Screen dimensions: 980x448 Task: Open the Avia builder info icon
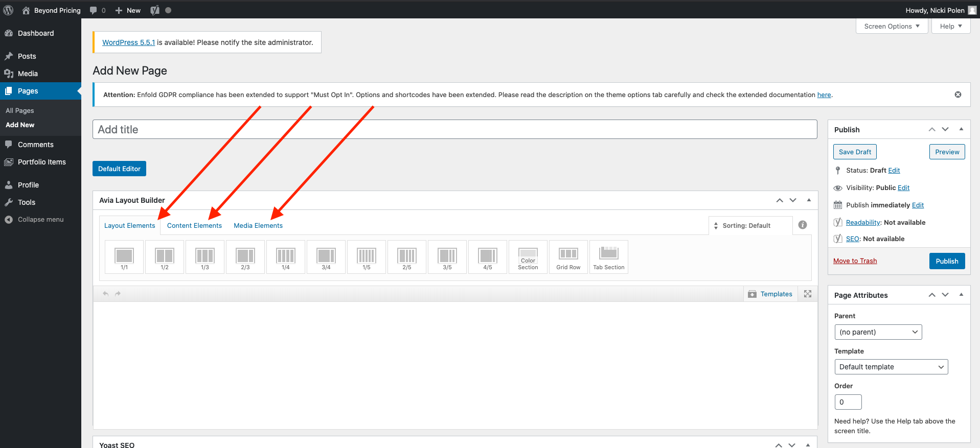coord(803,225)
